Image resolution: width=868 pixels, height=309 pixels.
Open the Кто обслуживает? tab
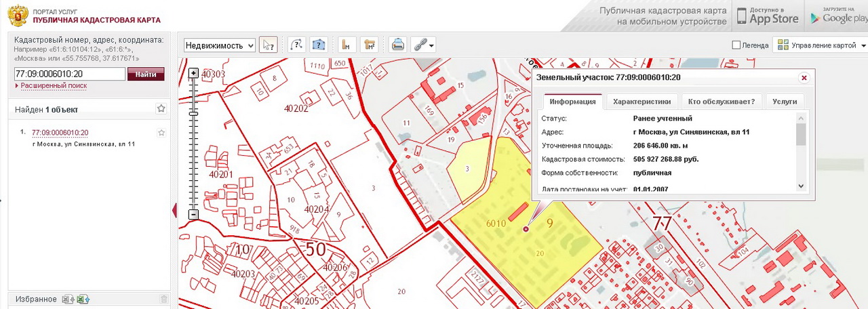[x=721, y=102]
